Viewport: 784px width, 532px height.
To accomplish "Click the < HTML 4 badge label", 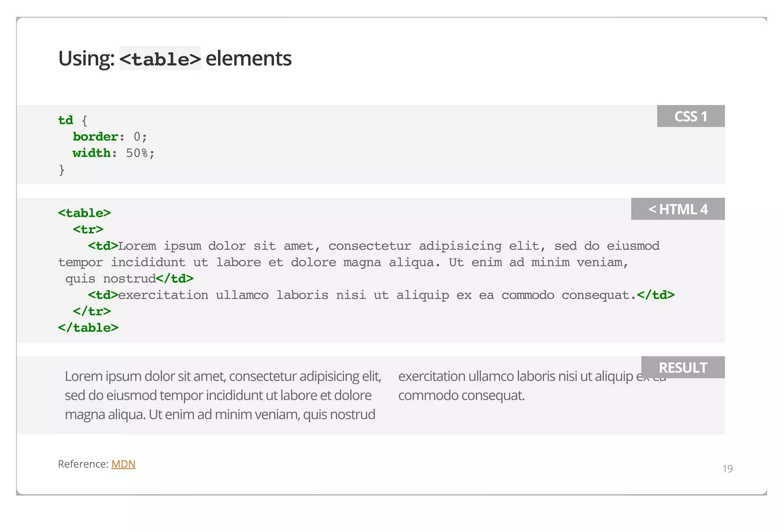I will click(x=678, y=209).
